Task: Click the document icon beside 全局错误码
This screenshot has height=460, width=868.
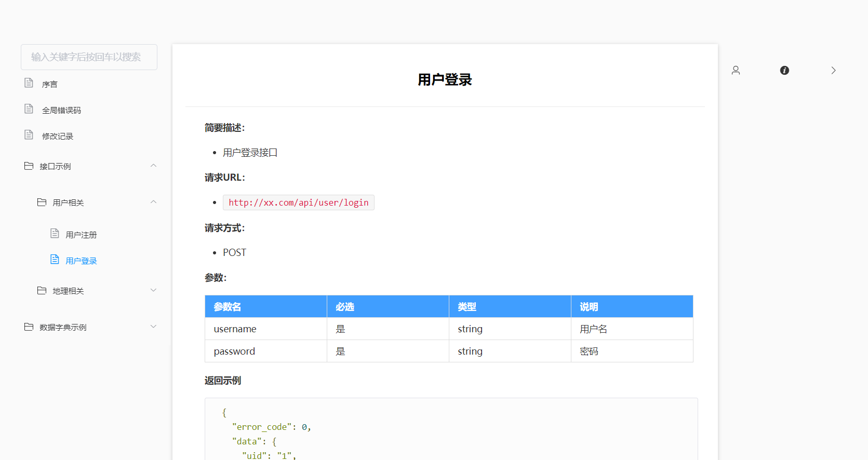Action: pyautogui.click(x=29, y=109)
